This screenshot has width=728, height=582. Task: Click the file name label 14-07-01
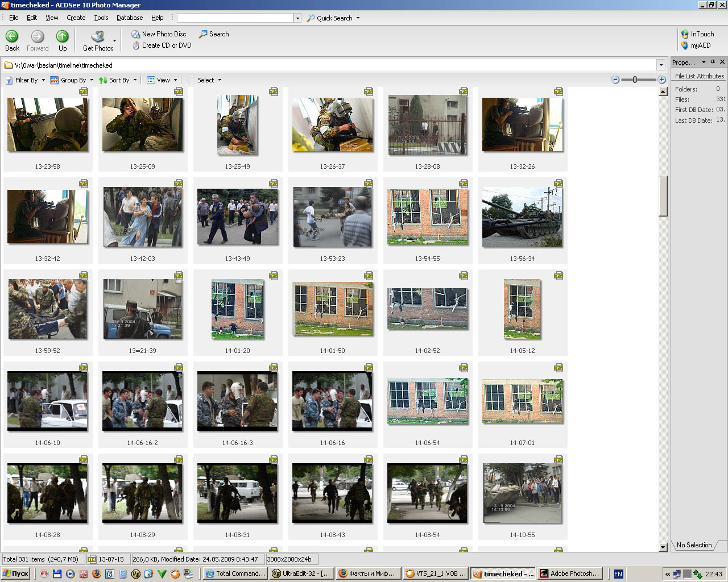click(x=522, y=443)
